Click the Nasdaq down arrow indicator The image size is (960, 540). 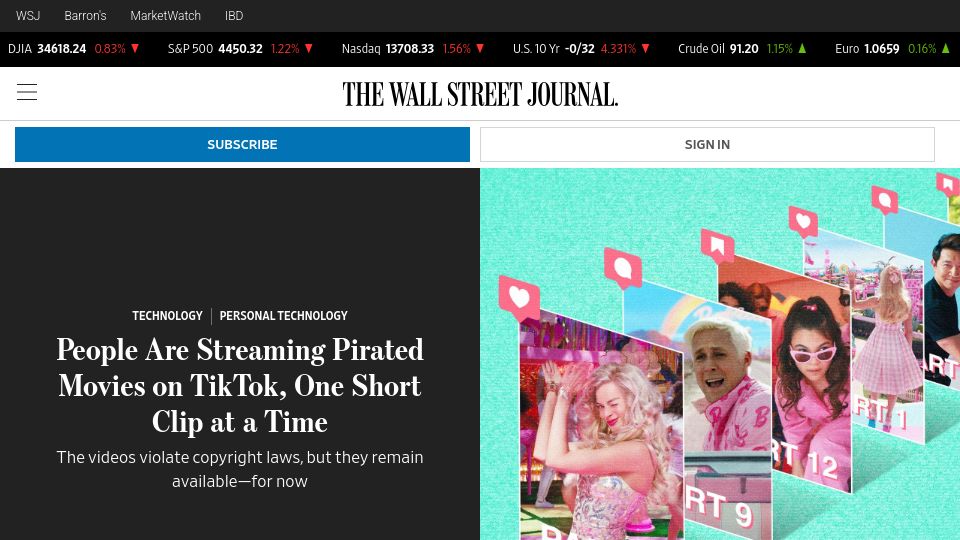pos(480,48)
